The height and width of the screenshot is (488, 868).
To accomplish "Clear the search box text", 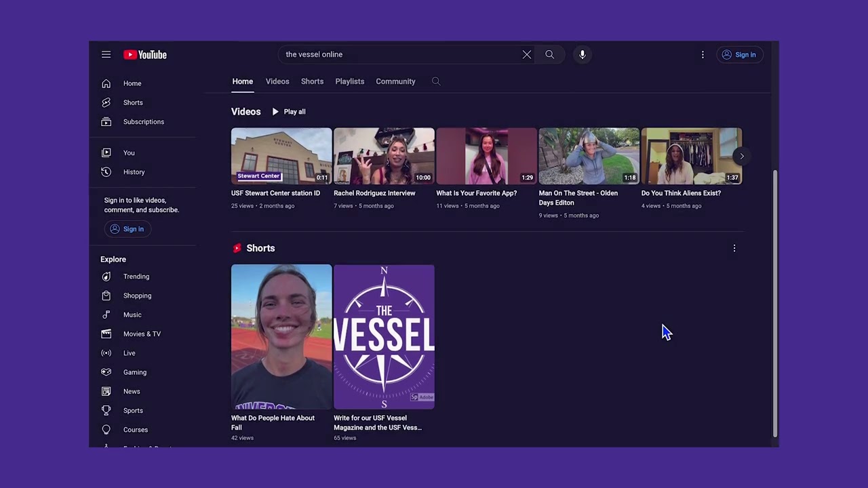I will point(527,54).
